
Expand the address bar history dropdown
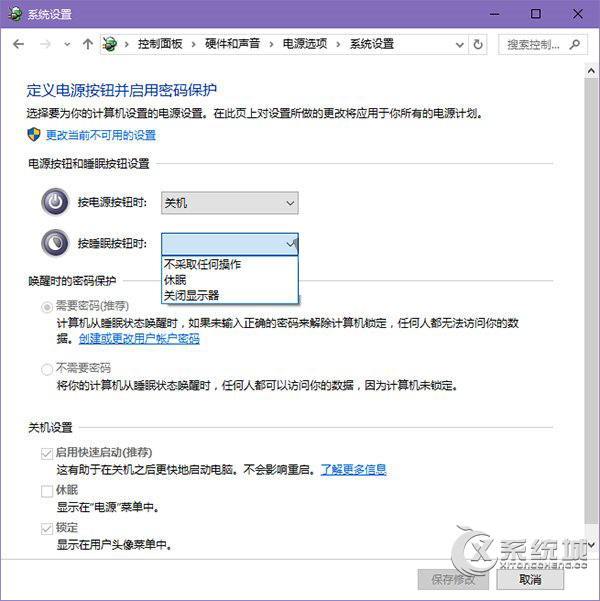(459, 45)
